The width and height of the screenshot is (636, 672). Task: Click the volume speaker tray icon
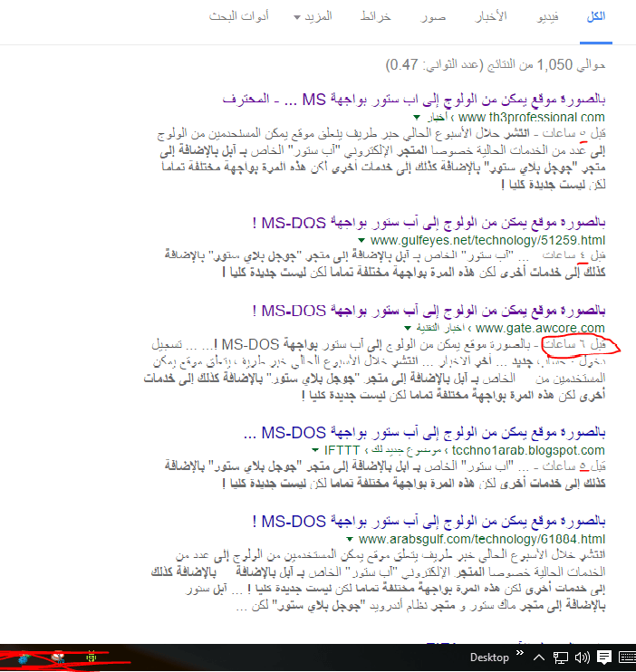[x=582, y=658]
